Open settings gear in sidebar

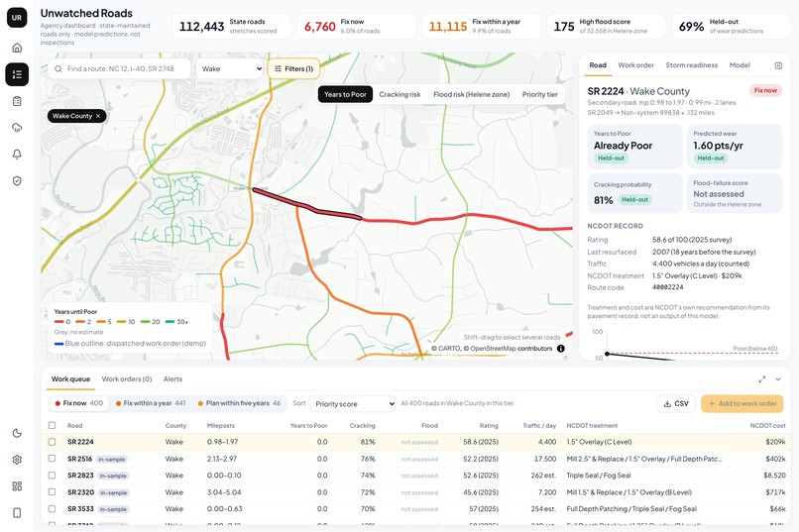point(17,460)
